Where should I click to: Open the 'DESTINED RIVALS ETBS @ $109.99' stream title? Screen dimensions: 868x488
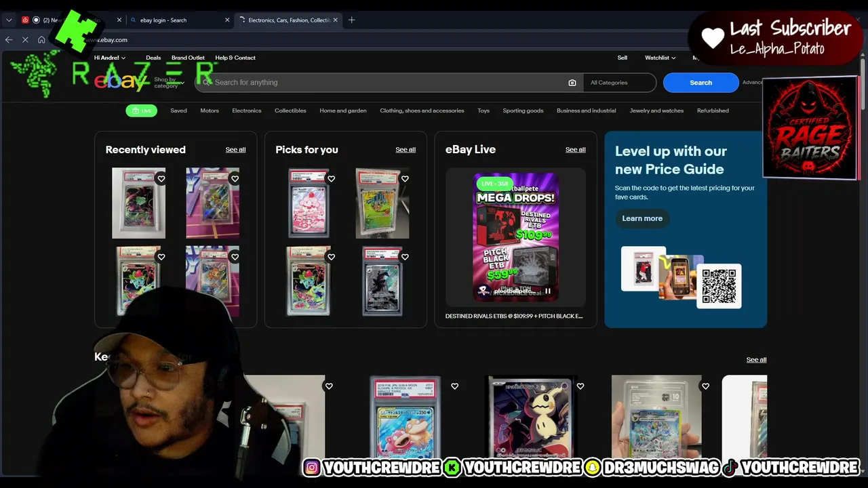tap(514, 317)
